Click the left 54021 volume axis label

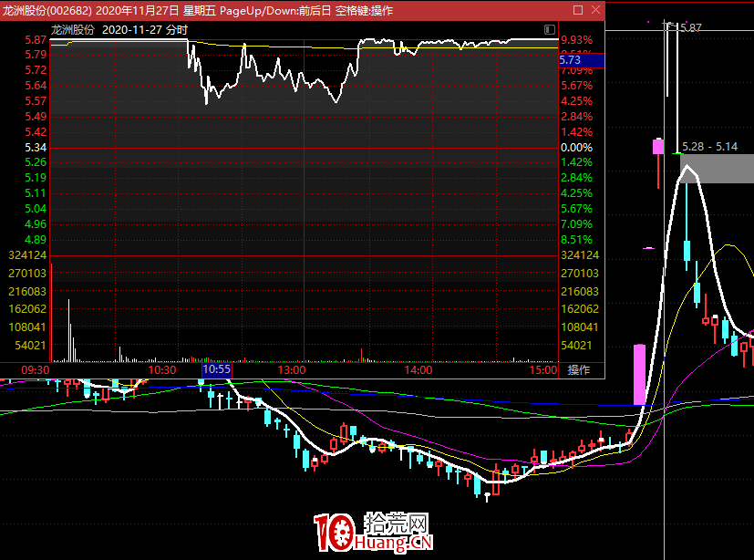click(31, 346)
